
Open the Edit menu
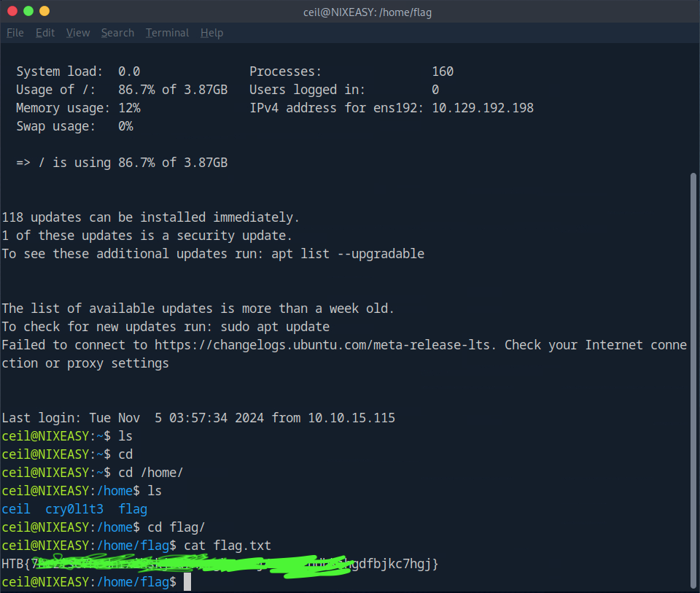click(x=45, y=33)
